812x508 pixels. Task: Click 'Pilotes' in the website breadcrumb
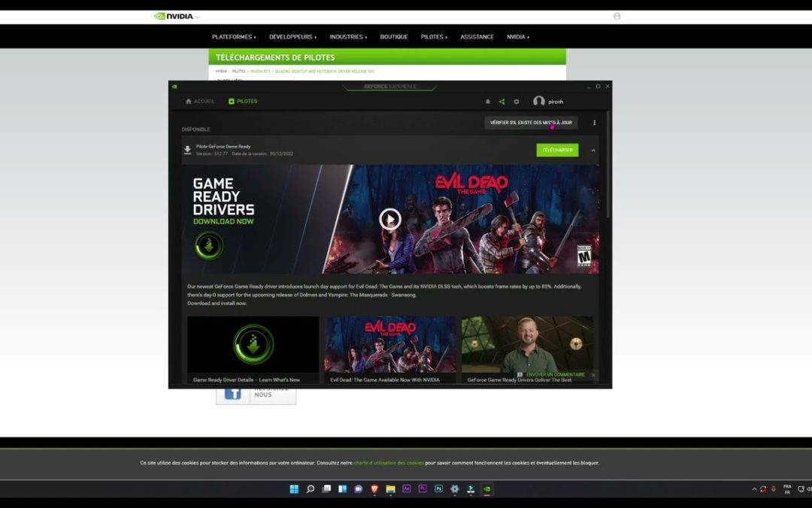[x=239, y=71]
